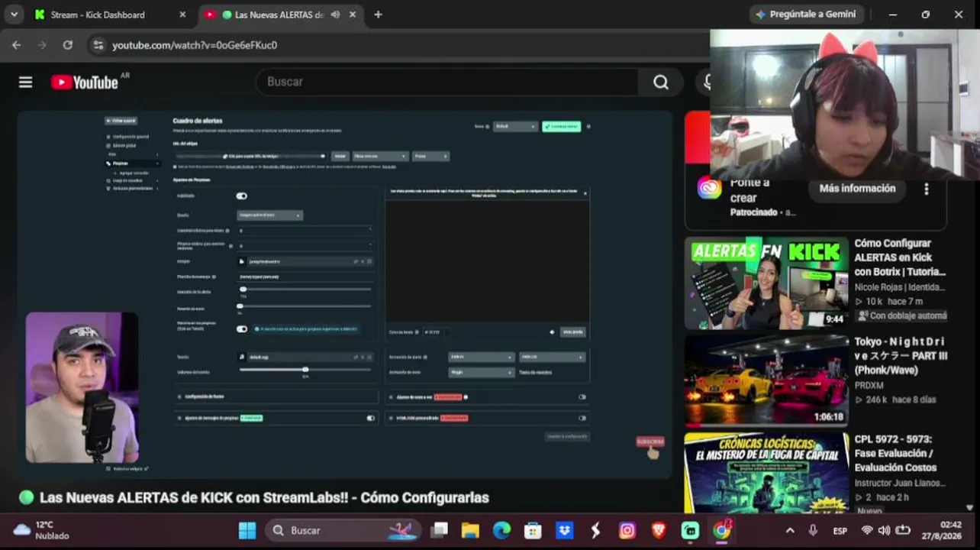Expand 'Configuración de fuente' section in the video
Viewport: 980px width, 550px height.
277,397
